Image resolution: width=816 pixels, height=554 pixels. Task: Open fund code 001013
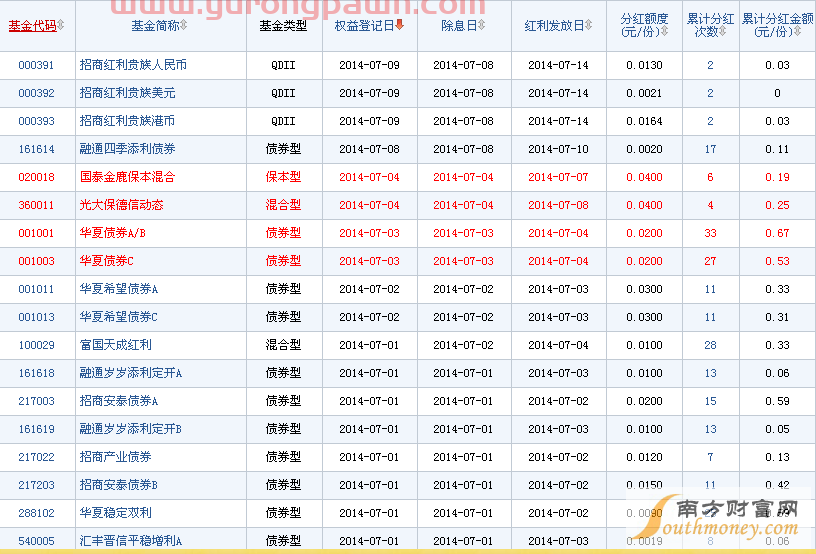click(x=36, y=318)
